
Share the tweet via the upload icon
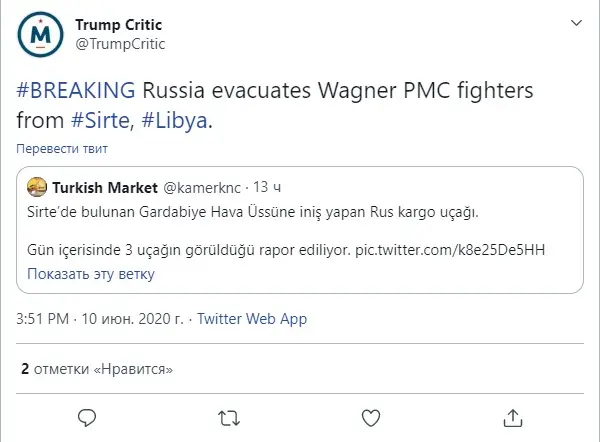point(513,416)
